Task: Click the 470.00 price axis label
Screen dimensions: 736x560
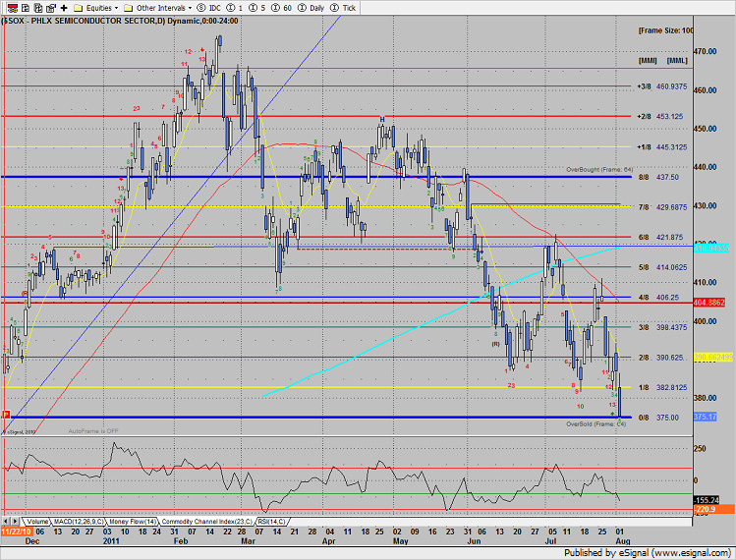Action: pos(705,51)
